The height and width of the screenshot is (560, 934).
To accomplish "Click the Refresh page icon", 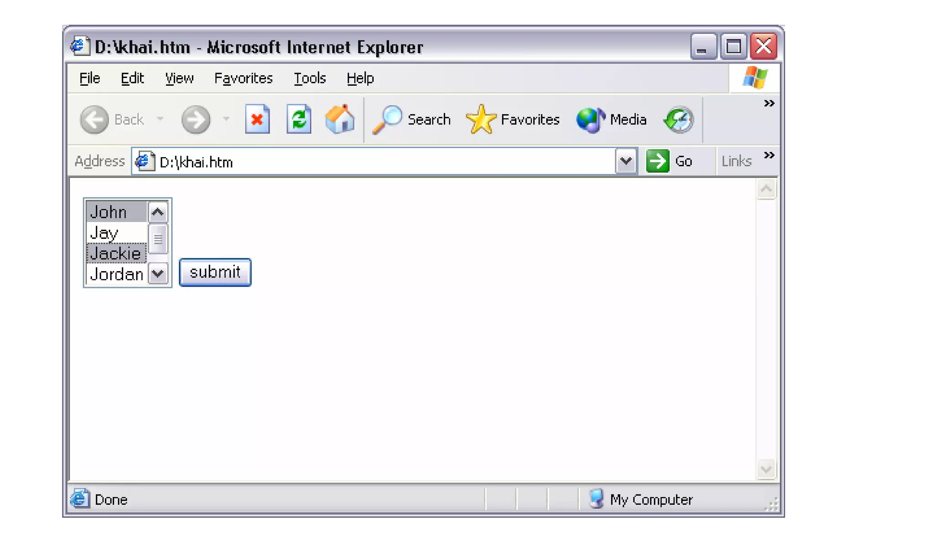I will pos(299,119).
